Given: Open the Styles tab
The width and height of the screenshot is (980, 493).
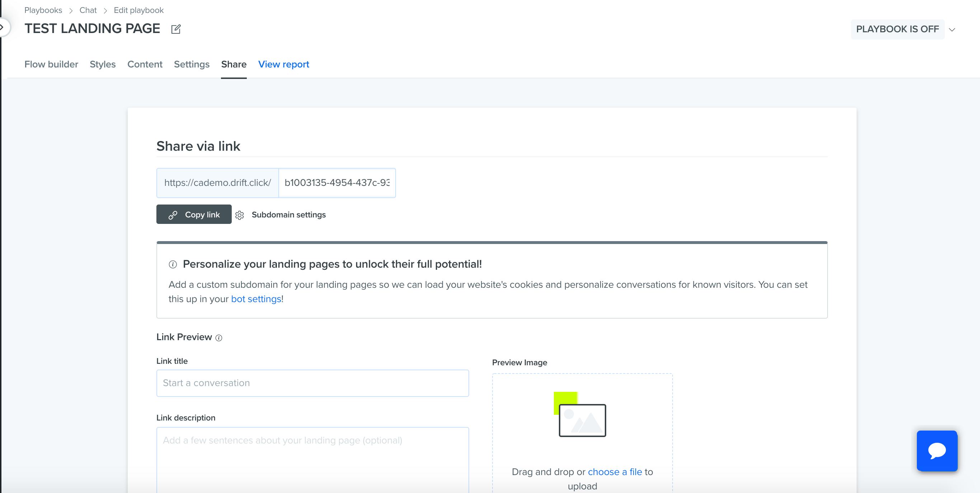Looking at the screenshot, I should click(x=103, y=64).
